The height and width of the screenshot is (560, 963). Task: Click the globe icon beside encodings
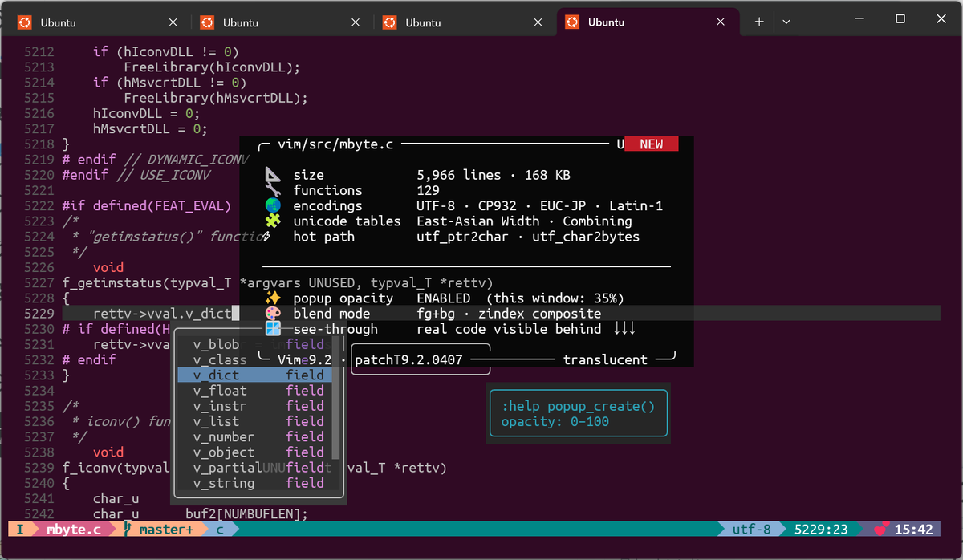pos(273,205)
